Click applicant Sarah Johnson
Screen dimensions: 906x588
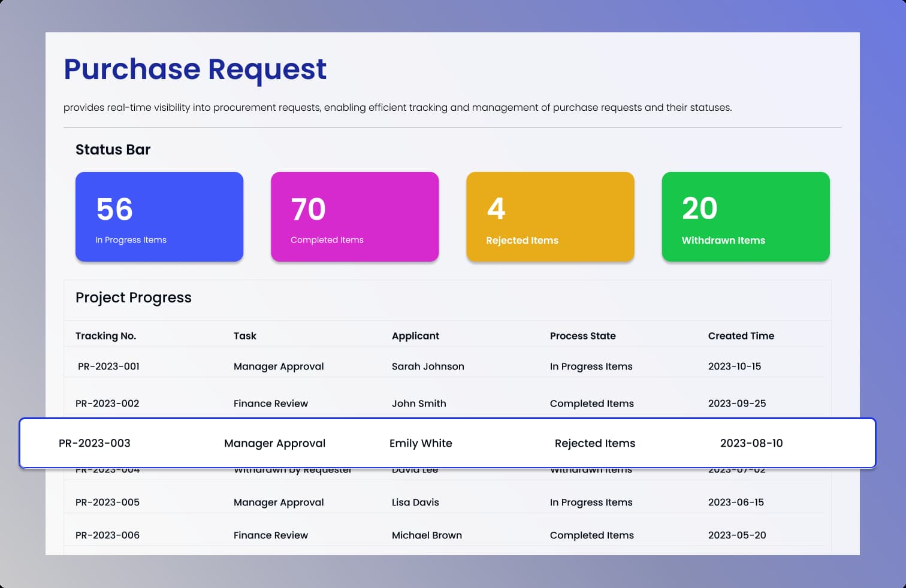point(427,366)
